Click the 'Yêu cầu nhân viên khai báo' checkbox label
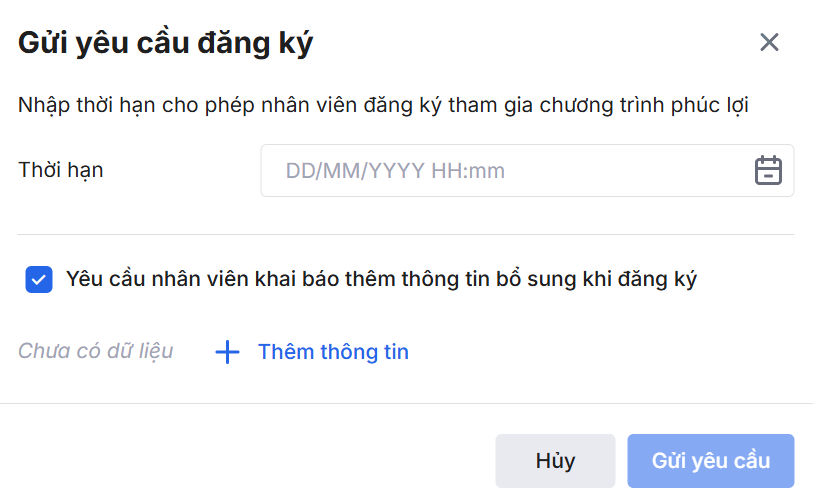The image size is (813, 504). 381,279
